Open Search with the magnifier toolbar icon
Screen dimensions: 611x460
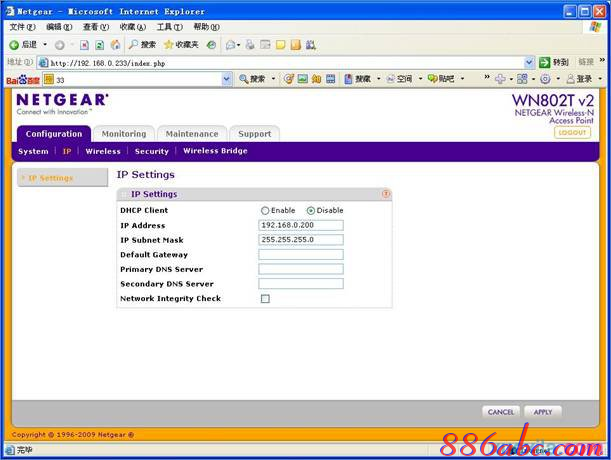point(141,45)
